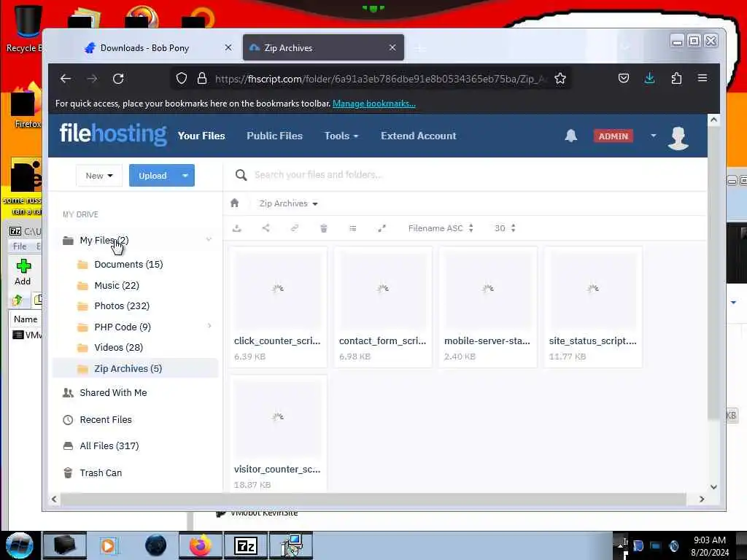747x560 pixels.
Task: Open 7-Zip from the taskbar
Action: click(246, 545)
